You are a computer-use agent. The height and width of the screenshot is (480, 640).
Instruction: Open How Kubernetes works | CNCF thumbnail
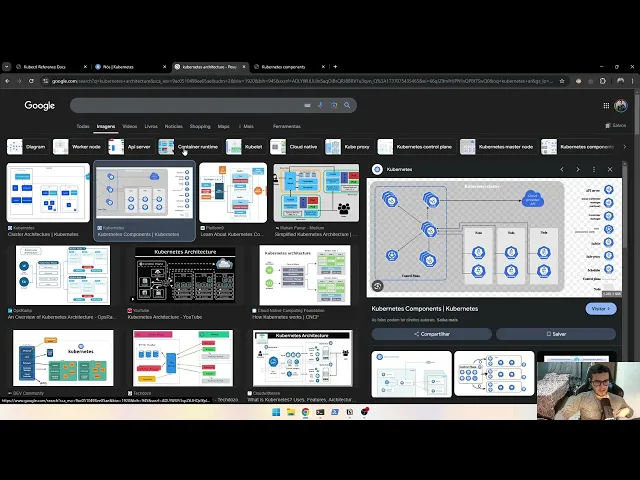point(305,276)
